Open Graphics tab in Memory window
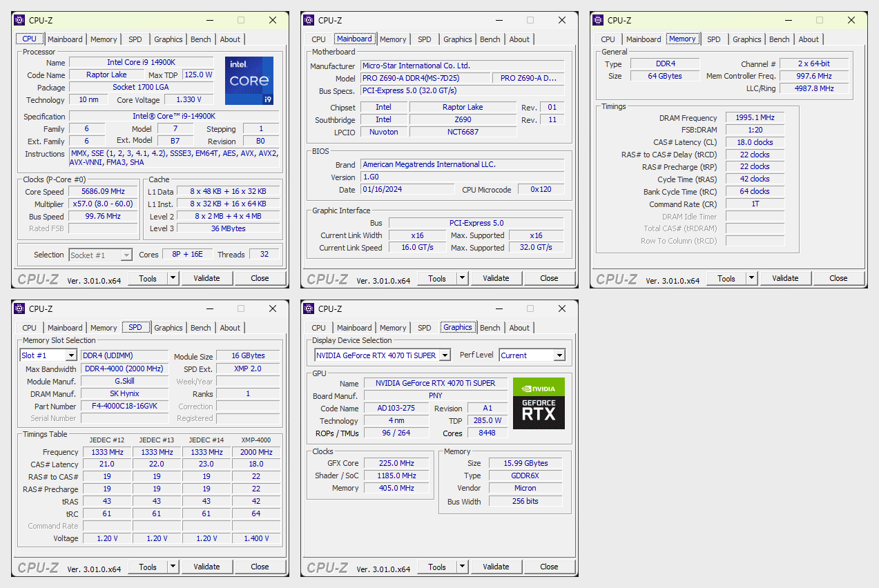Viewport: 879px width, 588px height. pos(747,39)
